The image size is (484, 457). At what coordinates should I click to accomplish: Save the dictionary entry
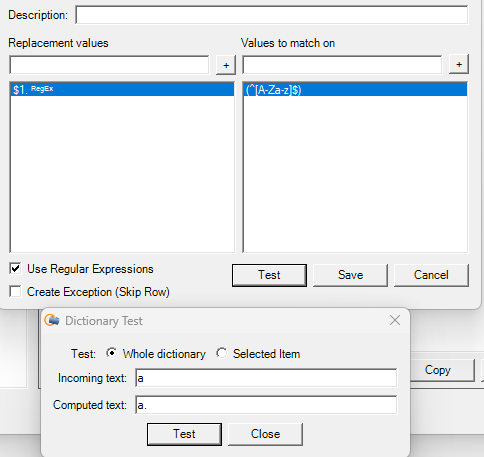350,275
